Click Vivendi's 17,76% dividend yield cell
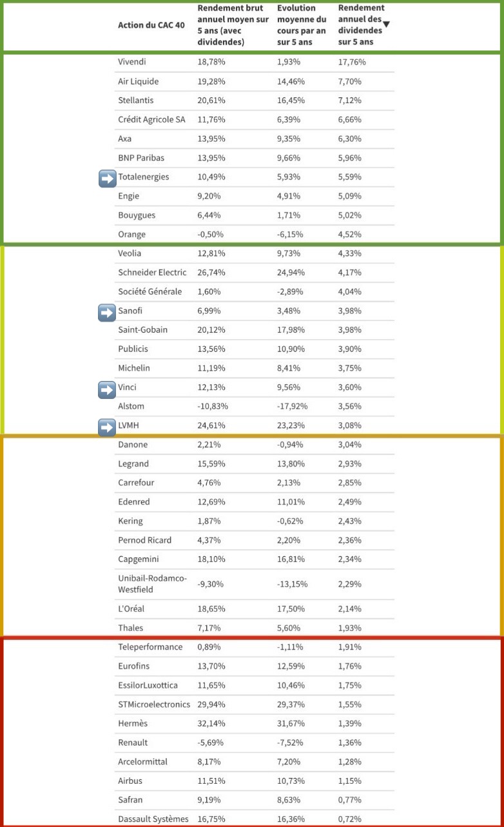 pos(352,63)
